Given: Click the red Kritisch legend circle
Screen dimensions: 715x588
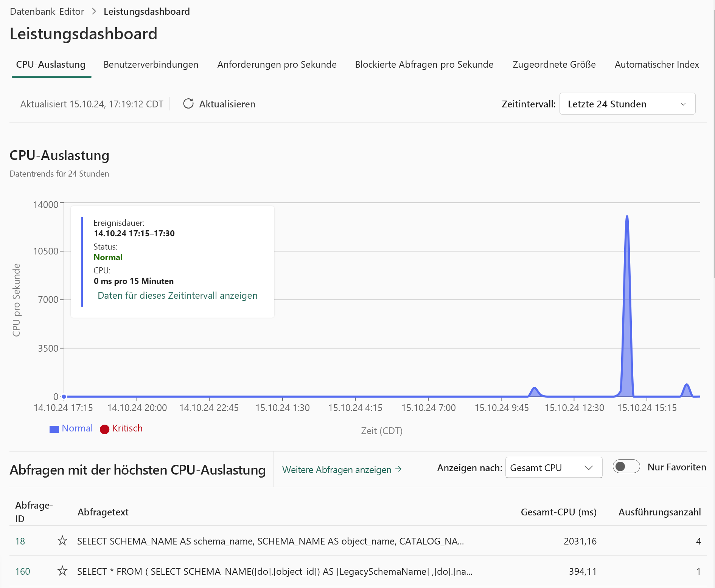Looking at the screenshot, I should tap(105, 429).
